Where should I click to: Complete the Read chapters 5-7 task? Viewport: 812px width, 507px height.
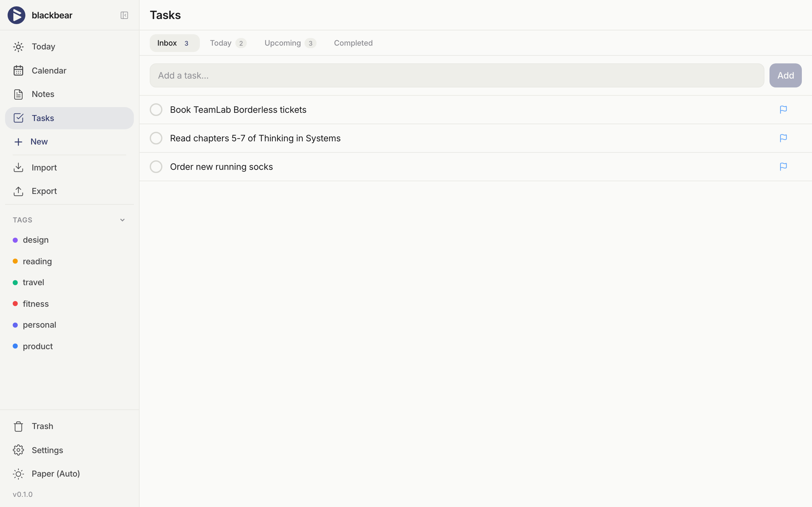[x=156, y=138]
